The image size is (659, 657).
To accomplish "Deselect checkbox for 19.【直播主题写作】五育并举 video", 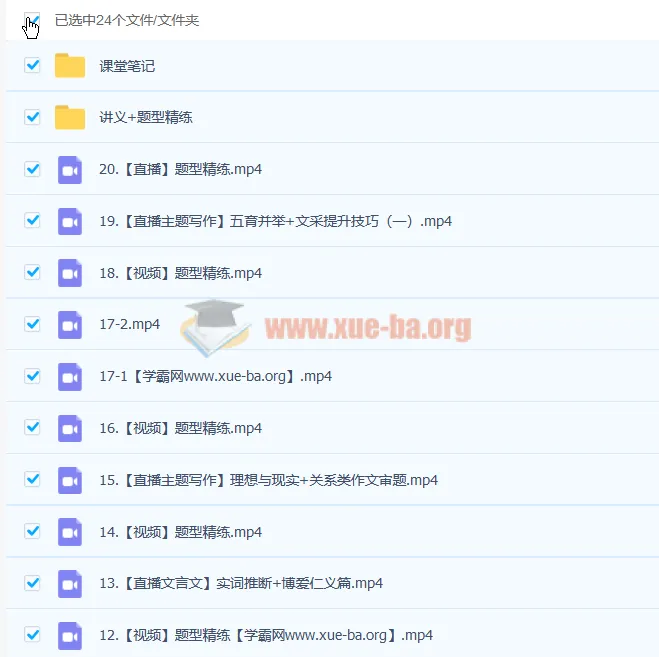I will [x=32, y=221].
